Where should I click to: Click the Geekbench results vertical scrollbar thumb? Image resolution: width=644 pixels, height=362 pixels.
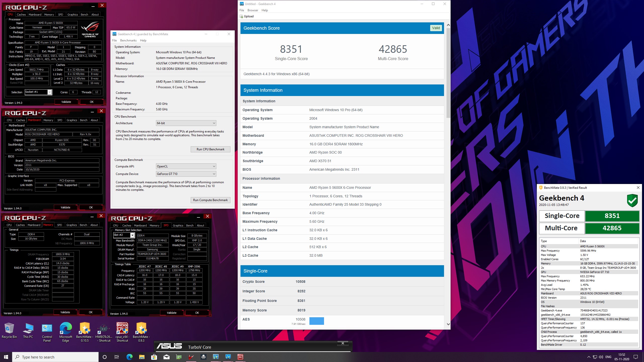click(448, 73)
